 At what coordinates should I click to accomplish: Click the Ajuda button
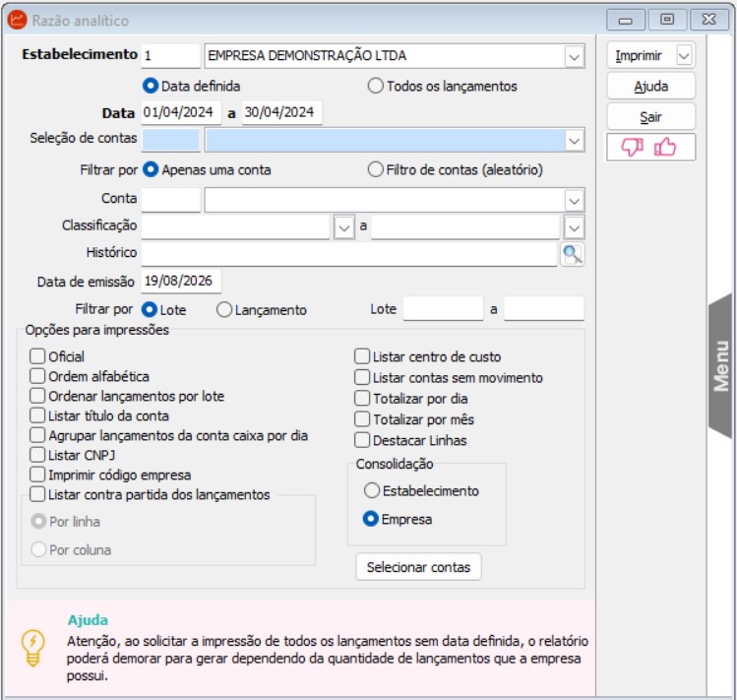(650, 86)
